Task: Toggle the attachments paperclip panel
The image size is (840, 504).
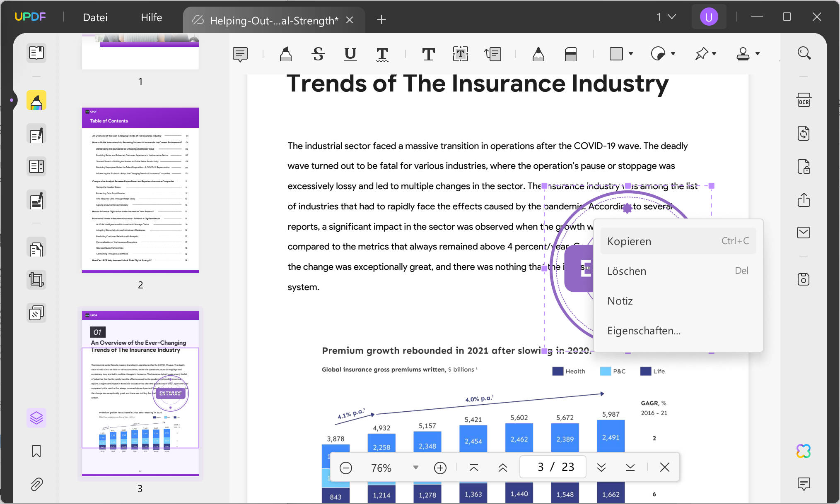Action: [36, 484]
